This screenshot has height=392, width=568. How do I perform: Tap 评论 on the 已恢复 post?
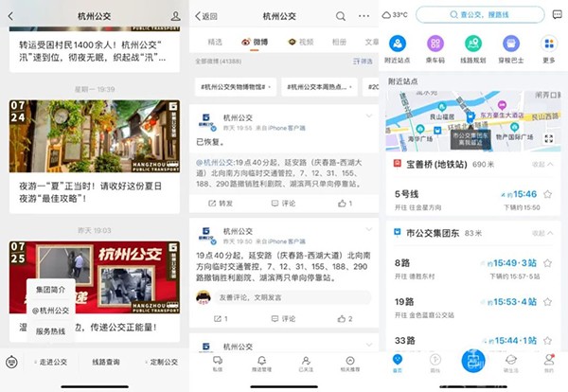click(284, 204)
